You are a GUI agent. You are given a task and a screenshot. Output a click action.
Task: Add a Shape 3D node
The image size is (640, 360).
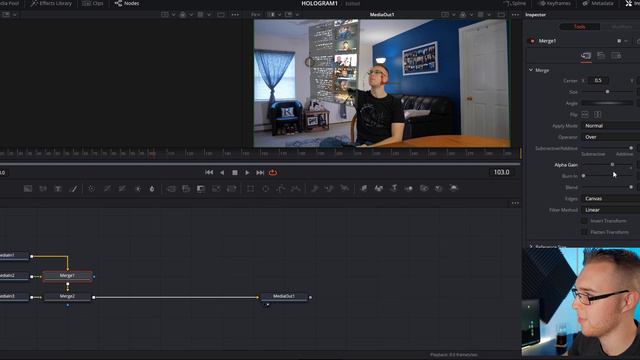(379, 189)
